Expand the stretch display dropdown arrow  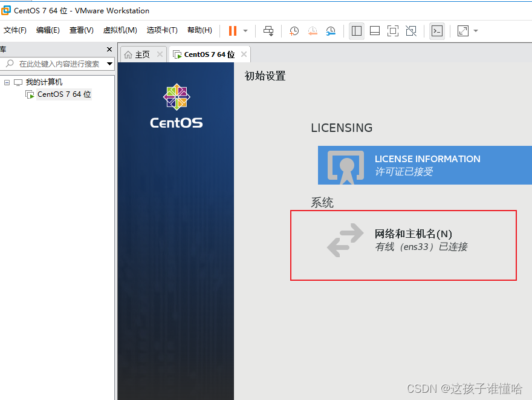click(476, 31)
